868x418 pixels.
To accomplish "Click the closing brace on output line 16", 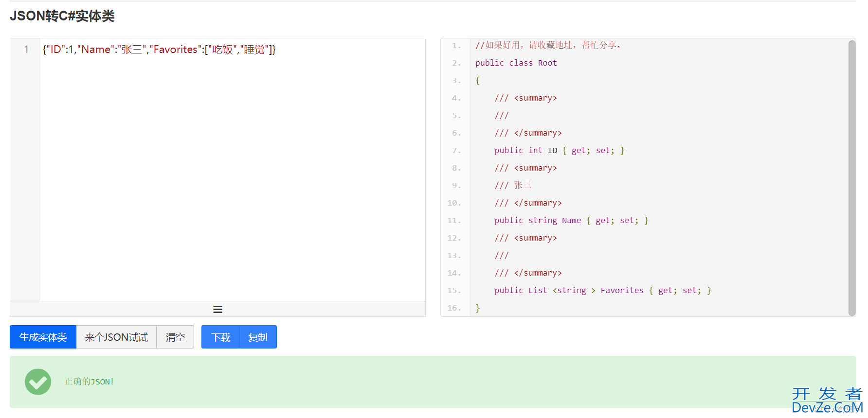I will point(478,308).
